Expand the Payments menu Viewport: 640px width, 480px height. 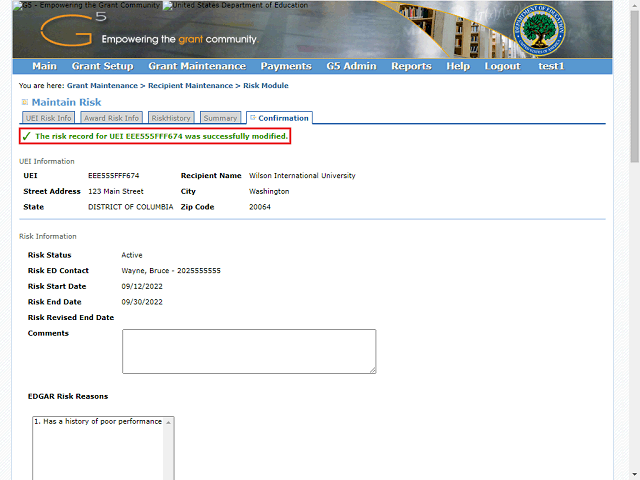pos(286,66)
